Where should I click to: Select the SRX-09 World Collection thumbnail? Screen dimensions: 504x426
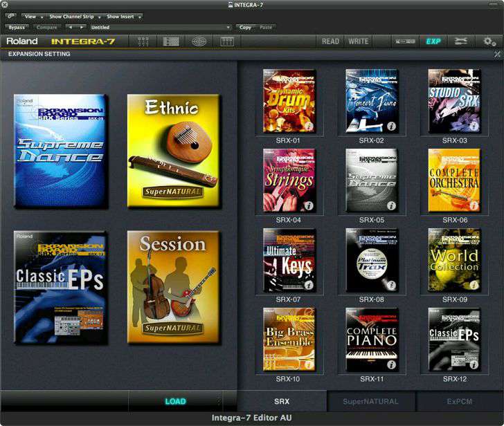(x=453, y=261)
